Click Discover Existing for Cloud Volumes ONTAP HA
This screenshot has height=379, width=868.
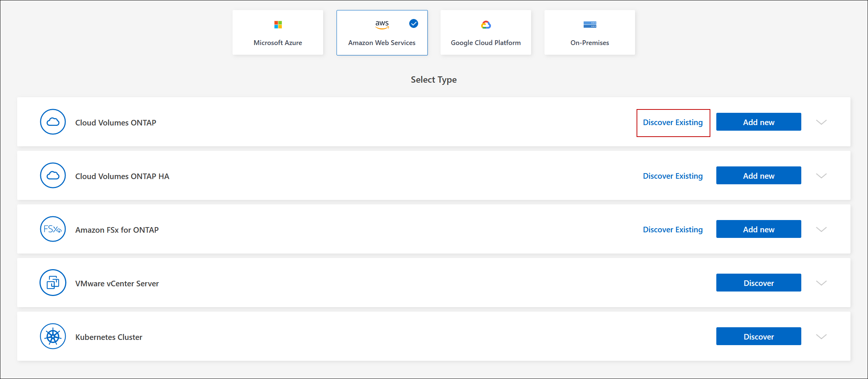pyautogui.click(x=673, y=176)
